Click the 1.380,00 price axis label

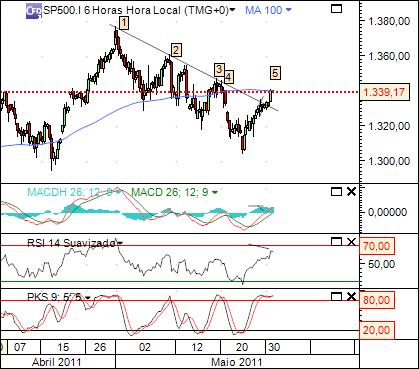coord(389,21)
